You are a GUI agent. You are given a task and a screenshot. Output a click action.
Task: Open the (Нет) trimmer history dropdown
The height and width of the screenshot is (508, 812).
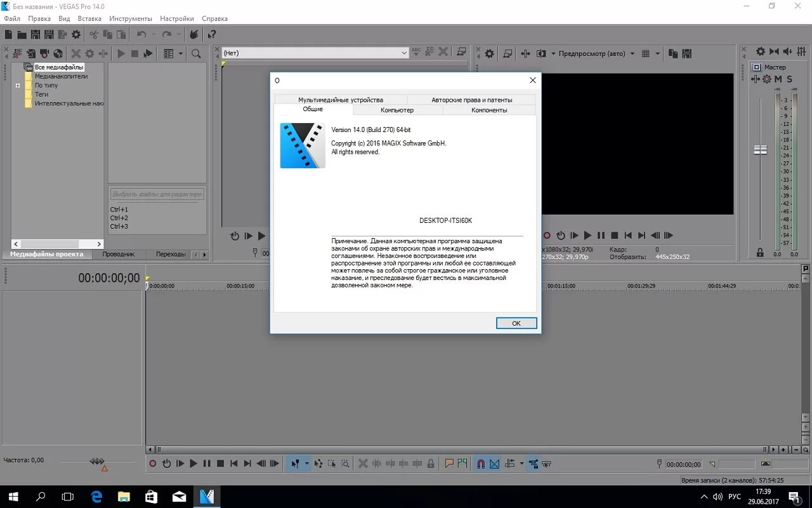pyautogui.click(x=404, y=53)
